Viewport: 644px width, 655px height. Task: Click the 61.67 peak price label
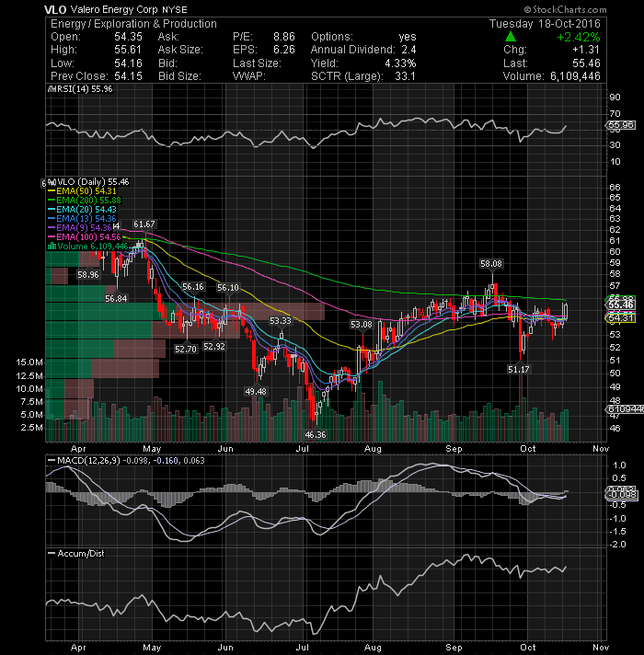(x=144, y=224)
